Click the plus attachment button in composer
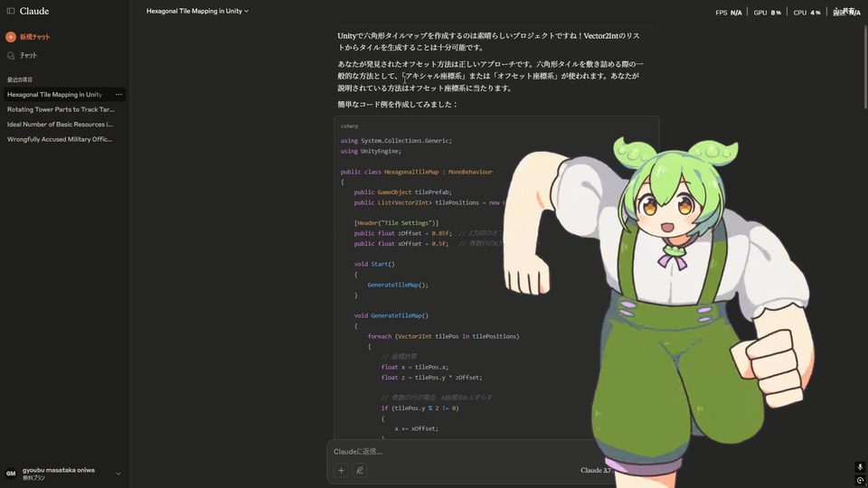 coord(341,470)
